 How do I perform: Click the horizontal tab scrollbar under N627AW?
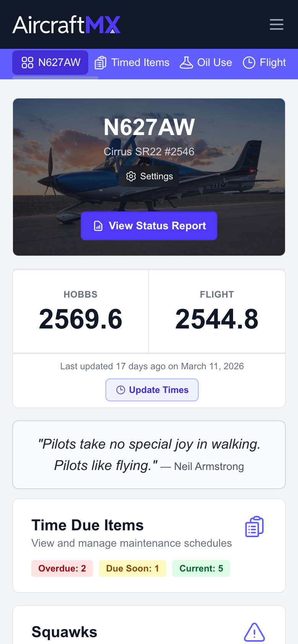55,78
